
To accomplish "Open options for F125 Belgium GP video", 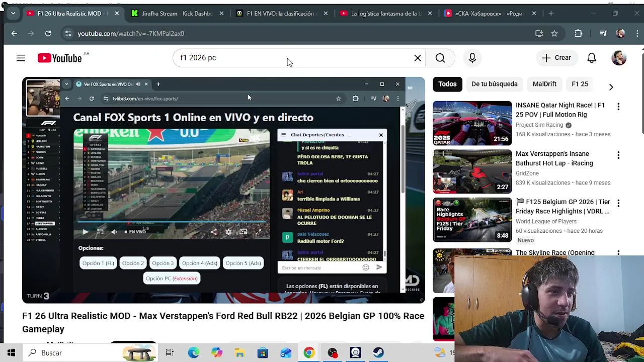I will pos(618,203).
